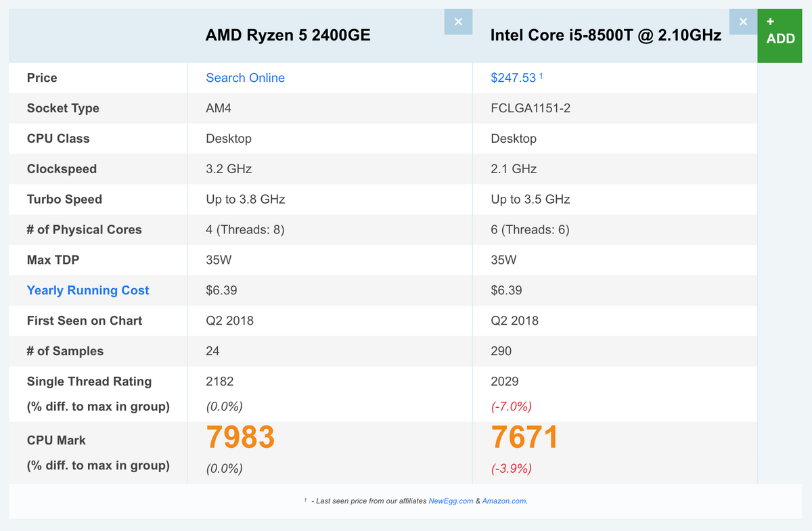Click the red -3.9% difference value
Viewport: 812px width, 531px height.
pyautogui.click(x=511, y=469)
